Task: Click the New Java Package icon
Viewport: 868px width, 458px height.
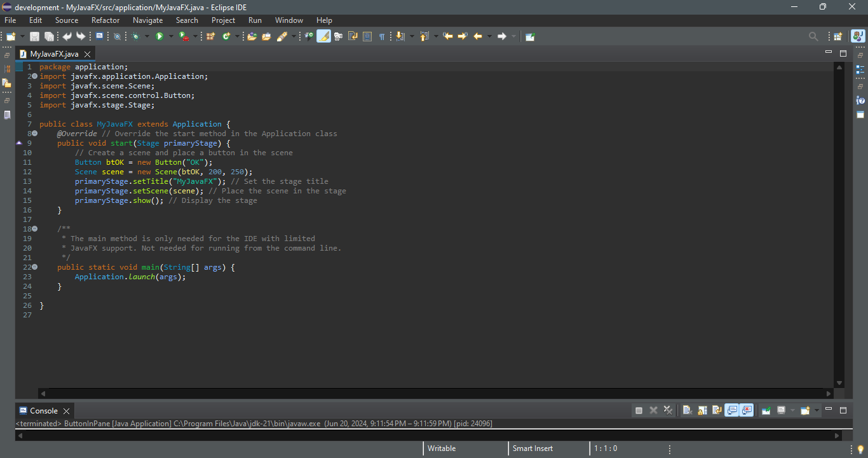Action: pyautogui.click(x=210, y=36)
